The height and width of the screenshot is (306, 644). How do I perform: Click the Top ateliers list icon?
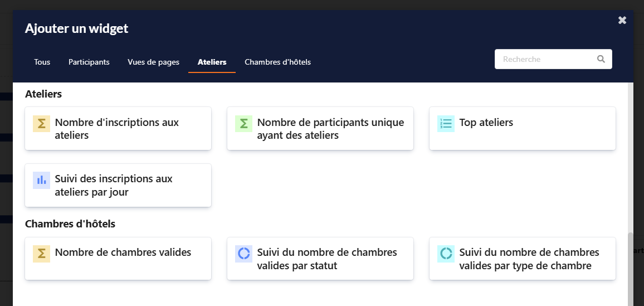tap(446, 124)
